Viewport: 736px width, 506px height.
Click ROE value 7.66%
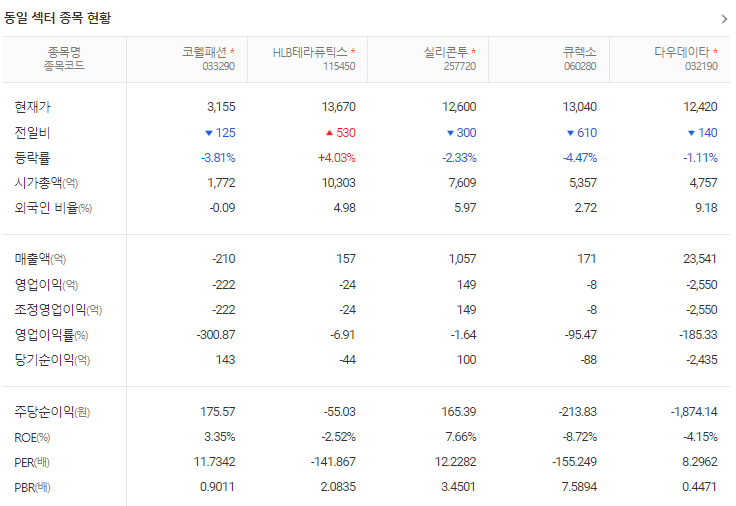pos(461,437)
